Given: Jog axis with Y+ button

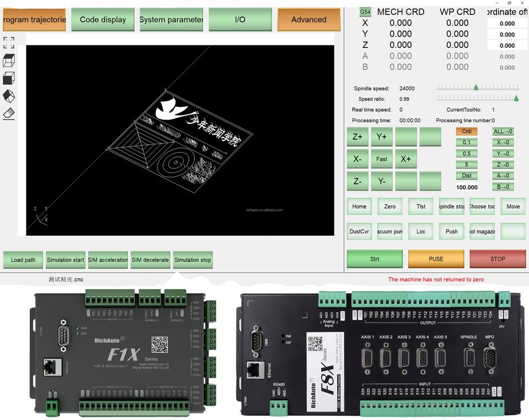Looking at the screenshot, I should tap(381, 137).
